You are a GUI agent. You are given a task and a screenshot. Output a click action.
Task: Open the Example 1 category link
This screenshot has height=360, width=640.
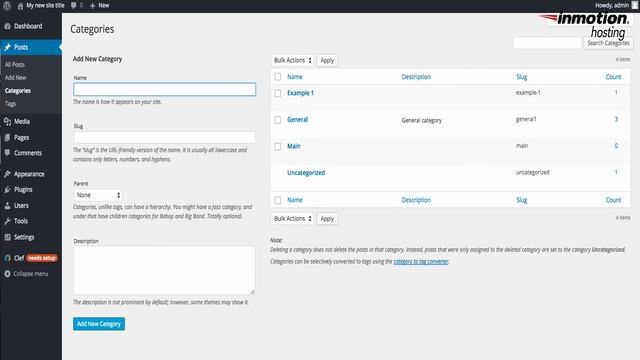pyautogui.click(x=300, y=93)
